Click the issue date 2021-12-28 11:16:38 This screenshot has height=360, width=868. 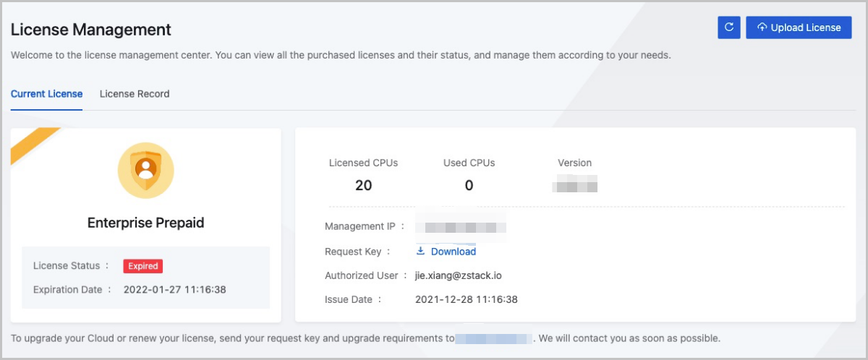click(466, 299)
